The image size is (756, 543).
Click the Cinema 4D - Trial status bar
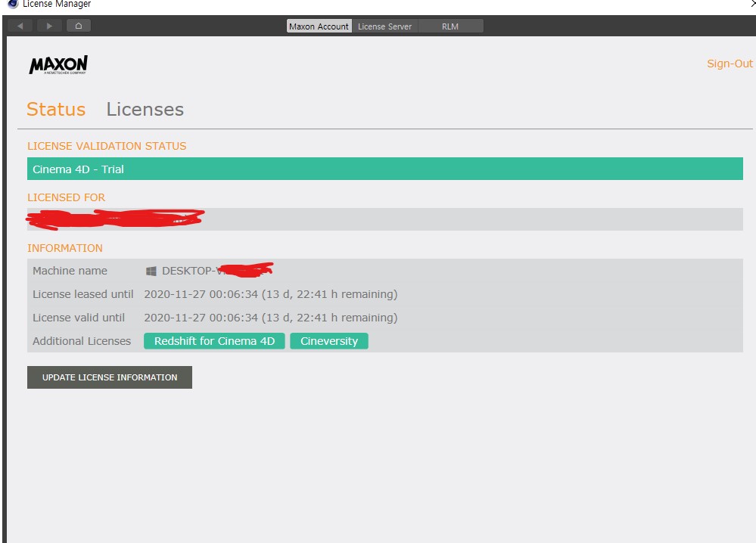pos(384,169)
